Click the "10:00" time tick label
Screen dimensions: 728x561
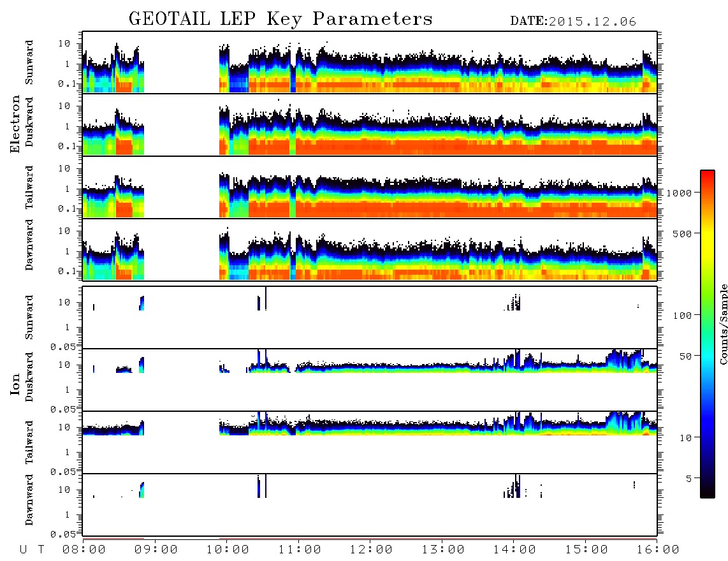point(228,550)
